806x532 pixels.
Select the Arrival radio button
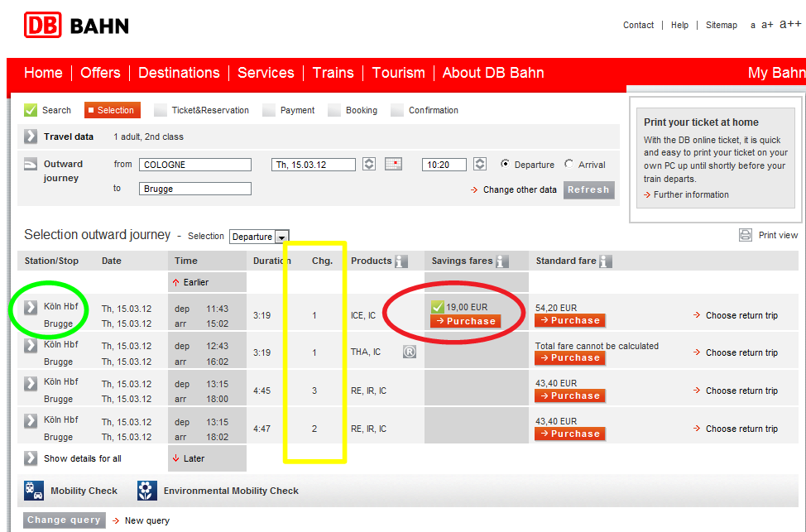tap(569, 164)
